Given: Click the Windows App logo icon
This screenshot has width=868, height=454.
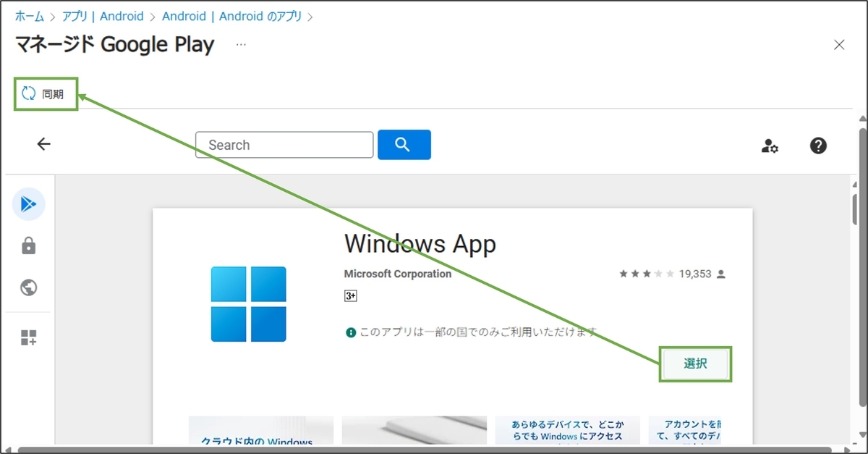Looking at the screenshot, I should pyautogui.click(x=249, y=304).
